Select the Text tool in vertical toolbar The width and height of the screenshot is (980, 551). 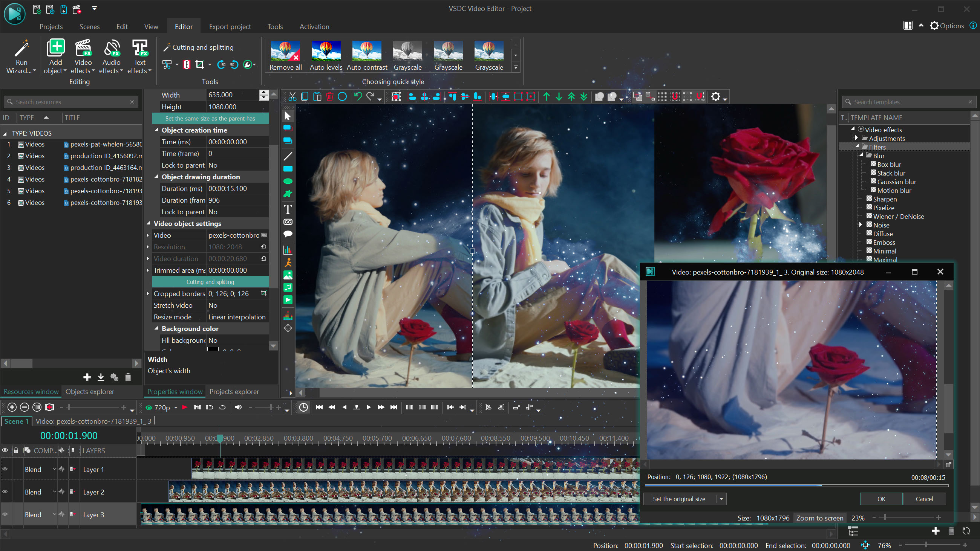tap(288, 209)
